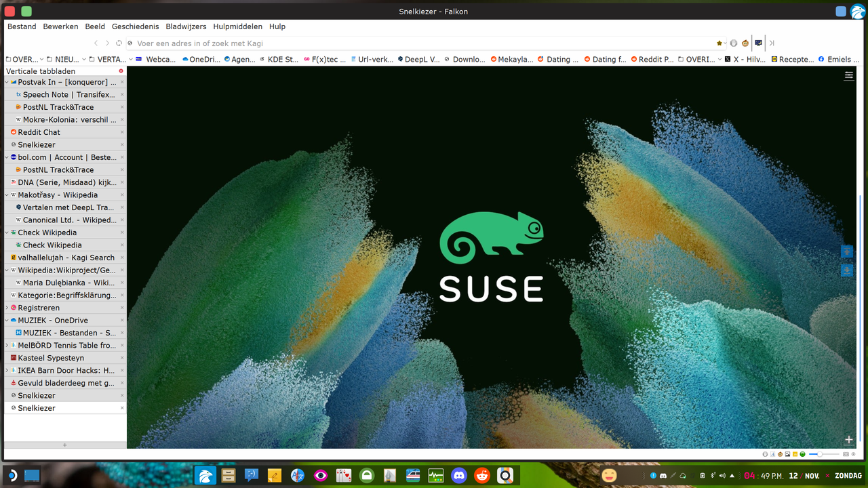This screenshot has width=868, height=488.
Task: Add a new tab via the sidebar's bottom plus
Action: 65,445
